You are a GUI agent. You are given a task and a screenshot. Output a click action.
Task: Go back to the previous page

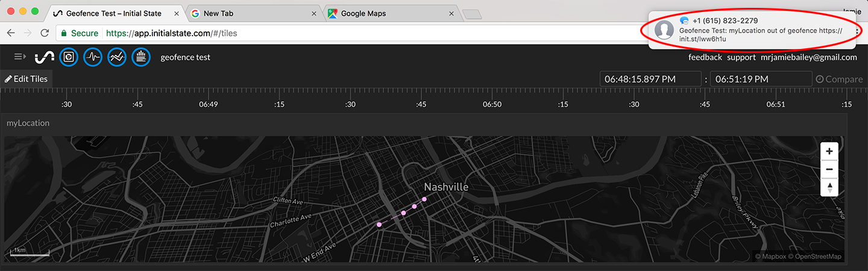tap(11, 33)
